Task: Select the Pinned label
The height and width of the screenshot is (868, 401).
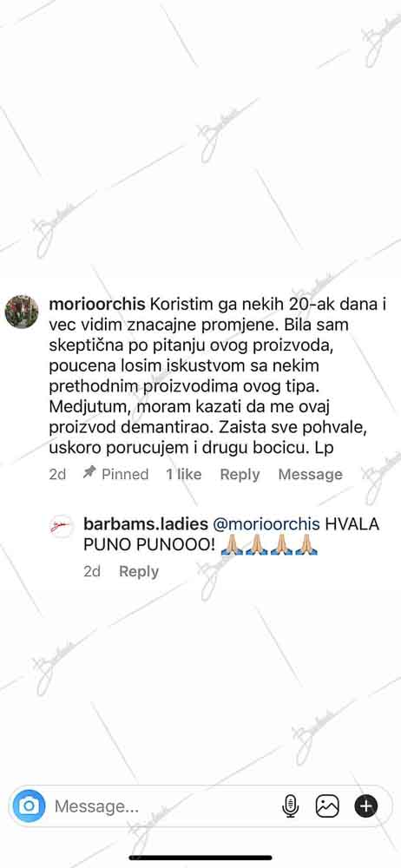Action: point(125,475)
